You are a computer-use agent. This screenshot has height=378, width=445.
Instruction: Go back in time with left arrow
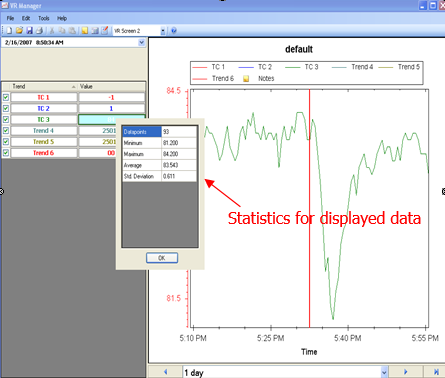(165, 372)
